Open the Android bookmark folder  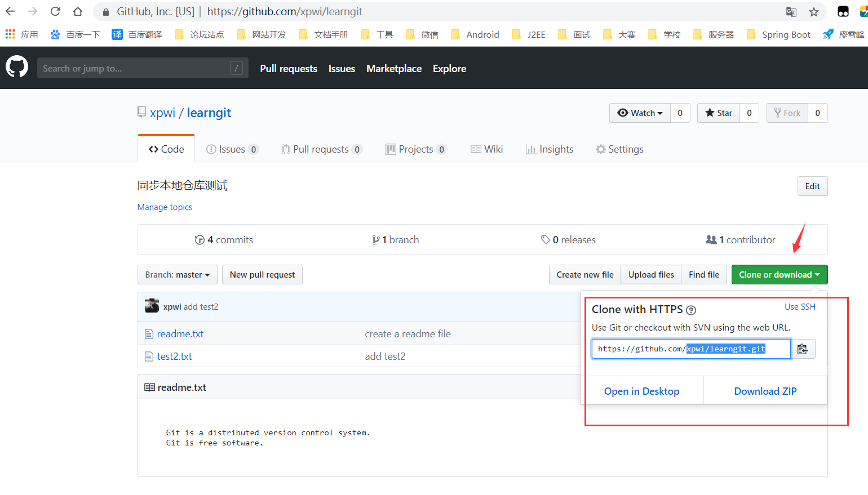[475, 34]
